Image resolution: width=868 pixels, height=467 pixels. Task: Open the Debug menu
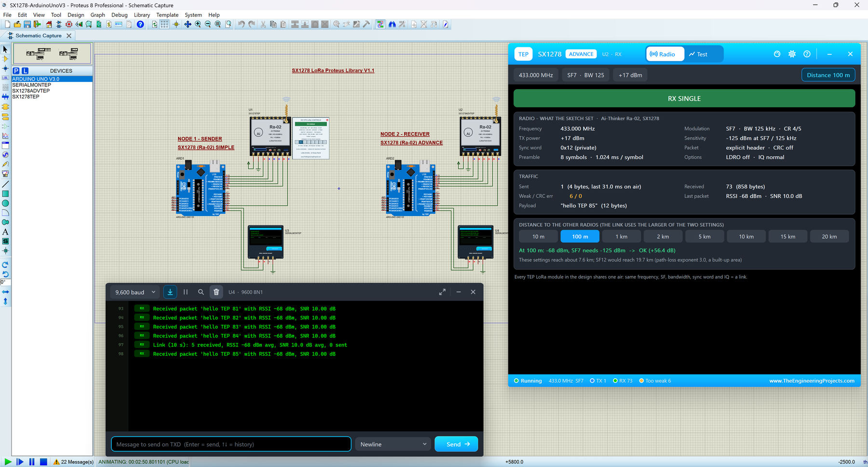coord(119,15)
